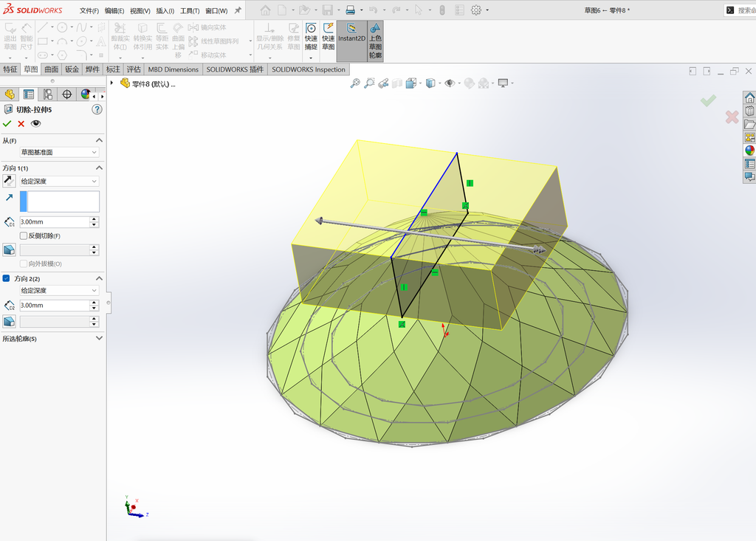Open the 文件(F) menu
Screen dimensions: 756x541
coord(89,10)
